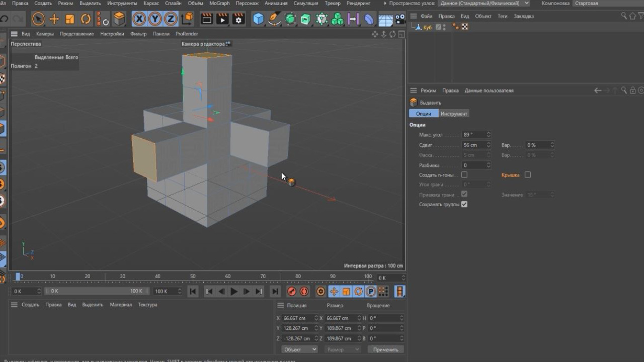Select the Scale tool

tap(70, 19)
